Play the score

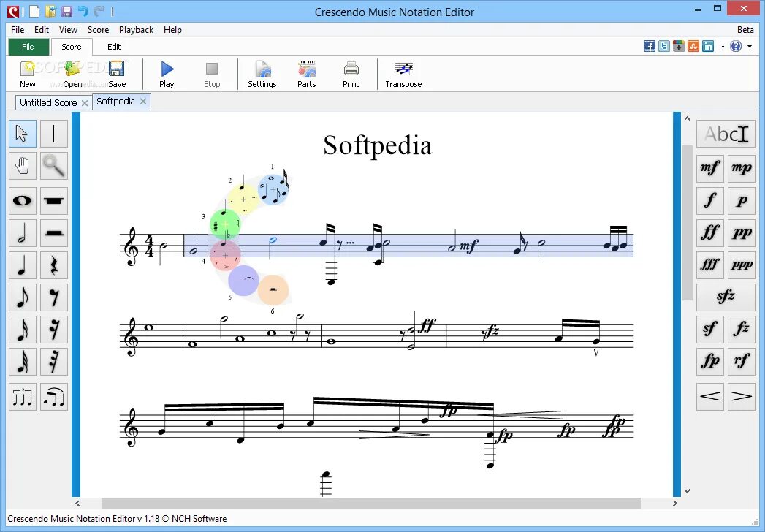point(167,75)
